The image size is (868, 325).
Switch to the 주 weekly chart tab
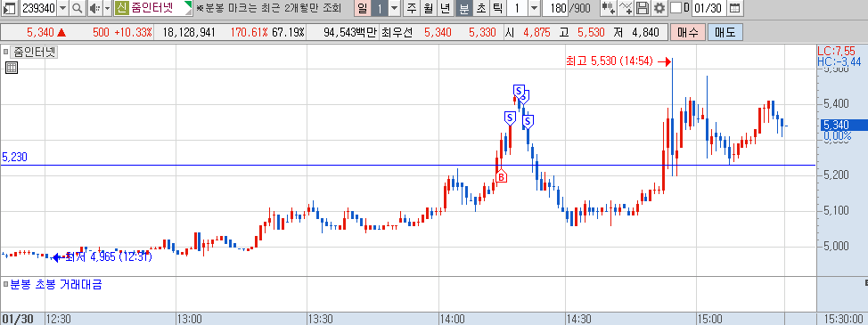(411, 8)
